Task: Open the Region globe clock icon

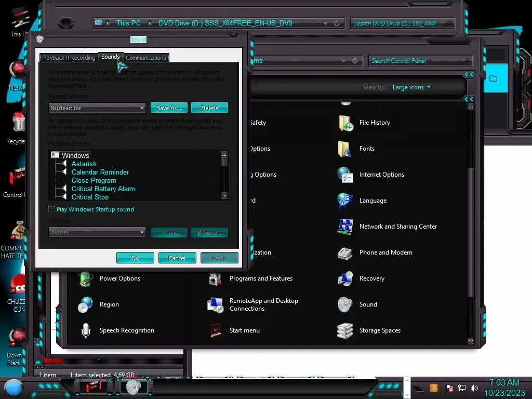Action: pyautogui.click(x=86, y=304)
